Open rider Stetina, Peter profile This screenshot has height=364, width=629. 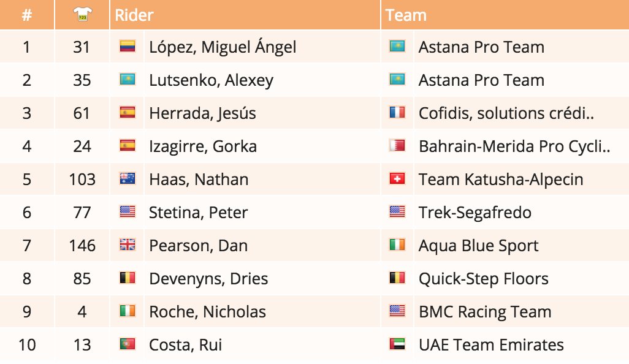[x=199, y=213]
